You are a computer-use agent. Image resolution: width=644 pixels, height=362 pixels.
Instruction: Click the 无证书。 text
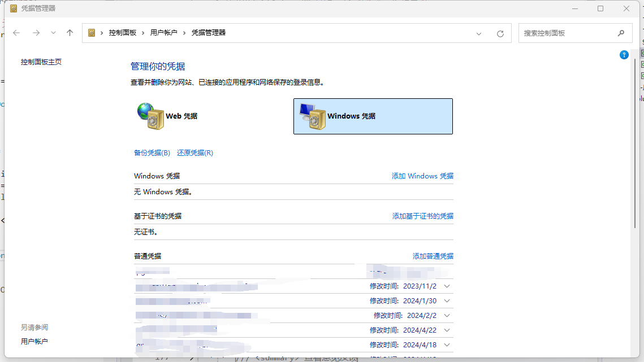pos(146,232)
